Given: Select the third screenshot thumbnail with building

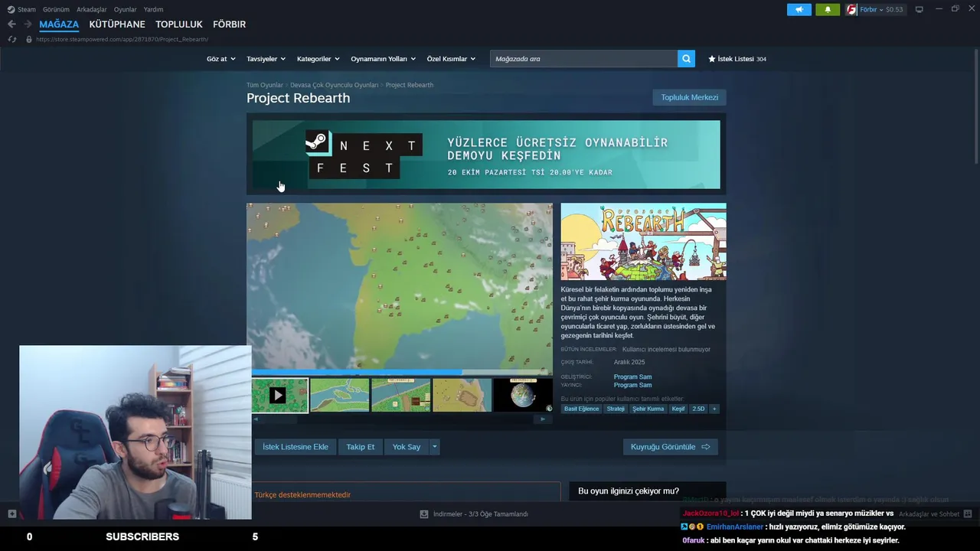Looking at the screenshot, I should click(401, 395).
